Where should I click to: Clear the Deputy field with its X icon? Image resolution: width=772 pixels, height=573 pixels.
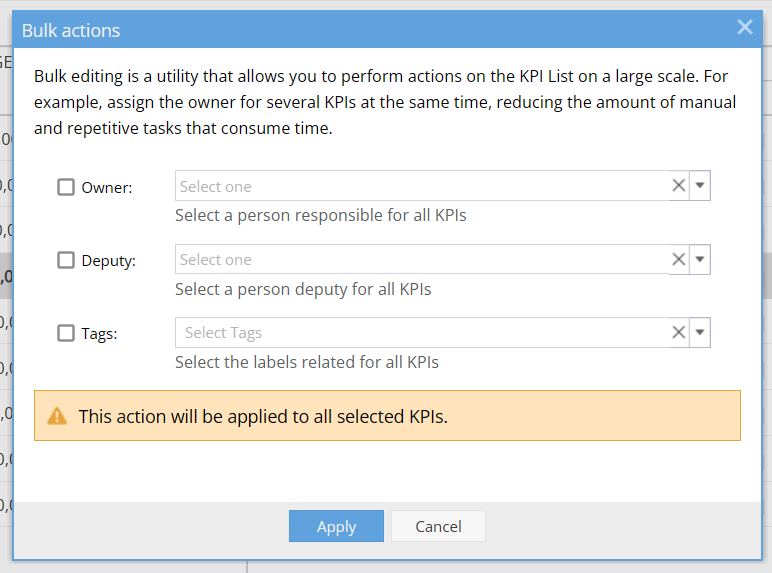point(678,259)
